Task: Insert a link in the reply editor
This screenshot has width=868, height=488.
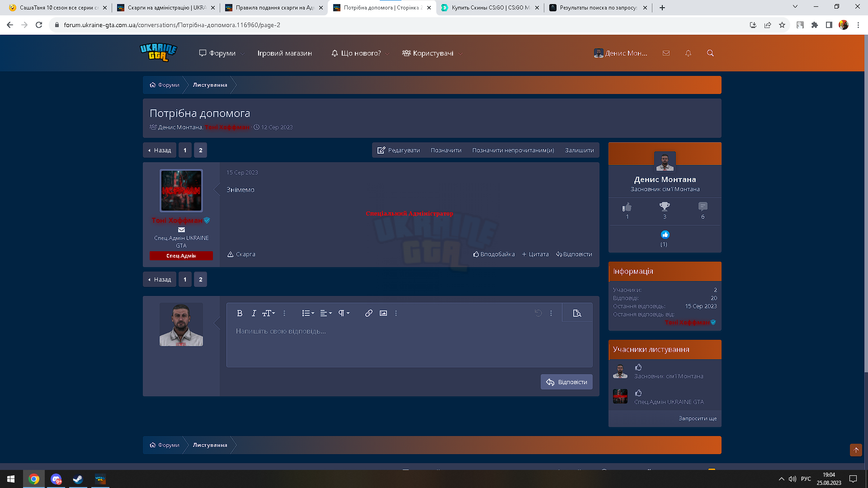Action: (369, 313)
